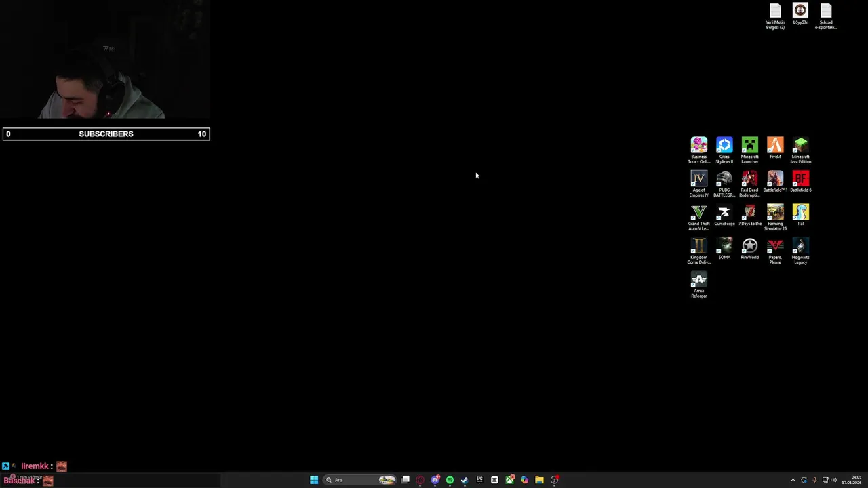
Task: Select the Battlefield 1 desktop icon
Action: click(775, 182)
